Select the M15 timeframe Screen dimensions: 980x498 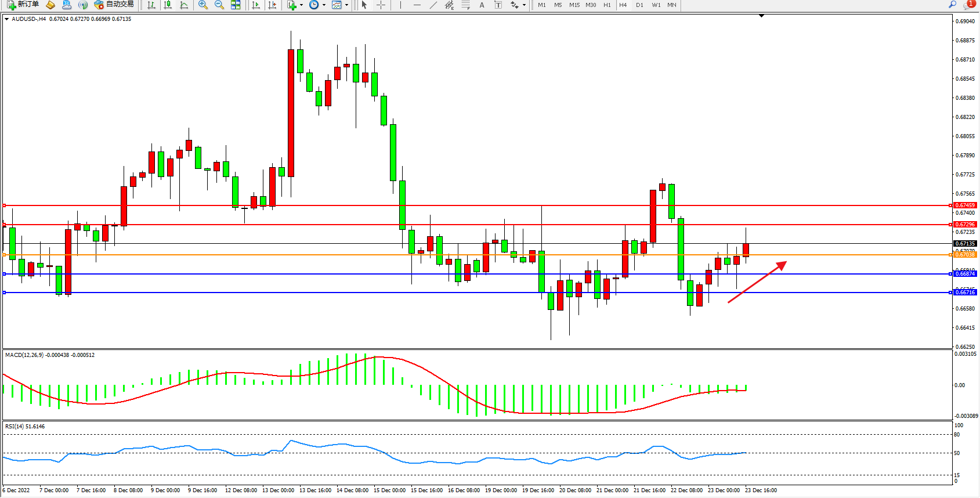pos(574,5)
